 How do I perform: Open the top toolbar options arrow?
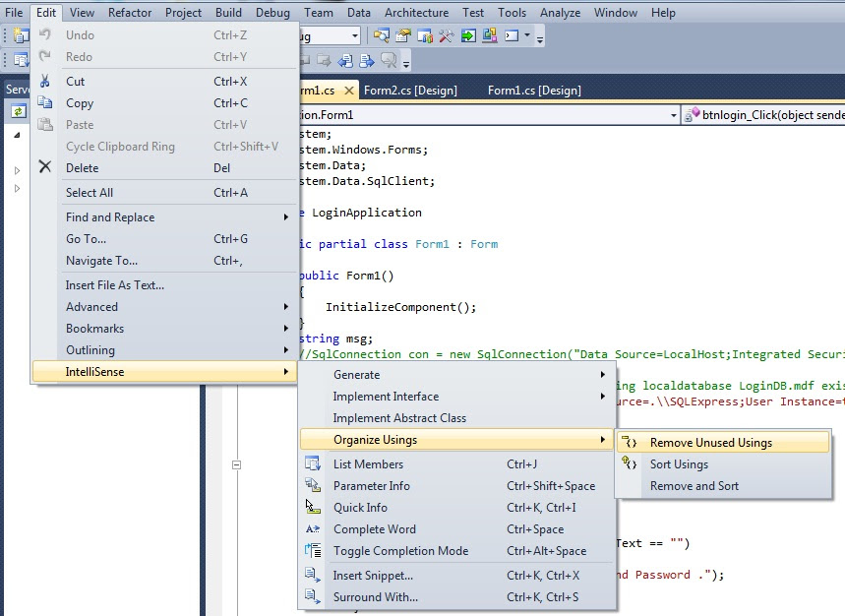(540, 38)
